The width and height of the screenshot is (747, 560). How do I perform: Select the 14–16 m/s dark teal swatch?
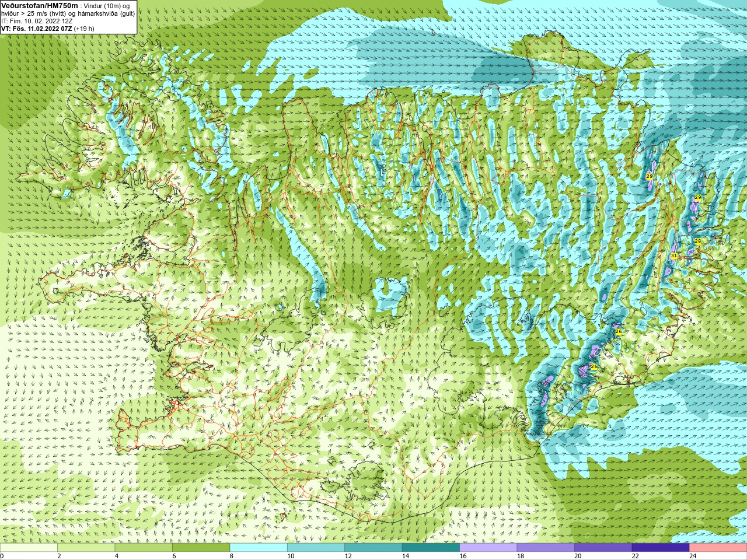(x=431, y=547)
